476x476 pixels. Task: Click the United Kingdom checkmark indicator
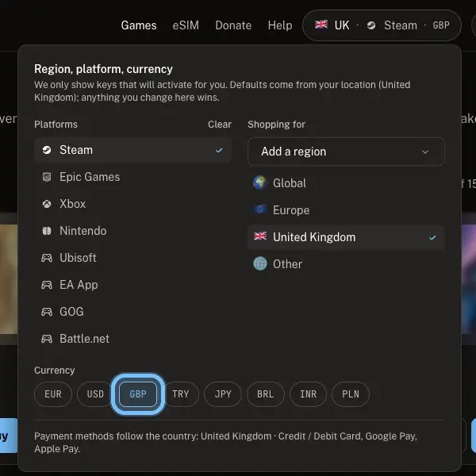point(432,237)
